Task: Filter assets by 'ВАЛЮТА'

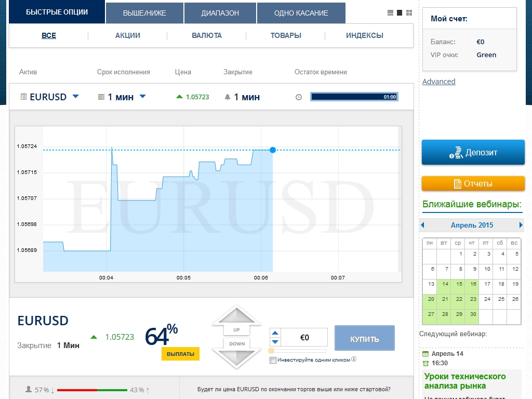Action: pos(206,35)
